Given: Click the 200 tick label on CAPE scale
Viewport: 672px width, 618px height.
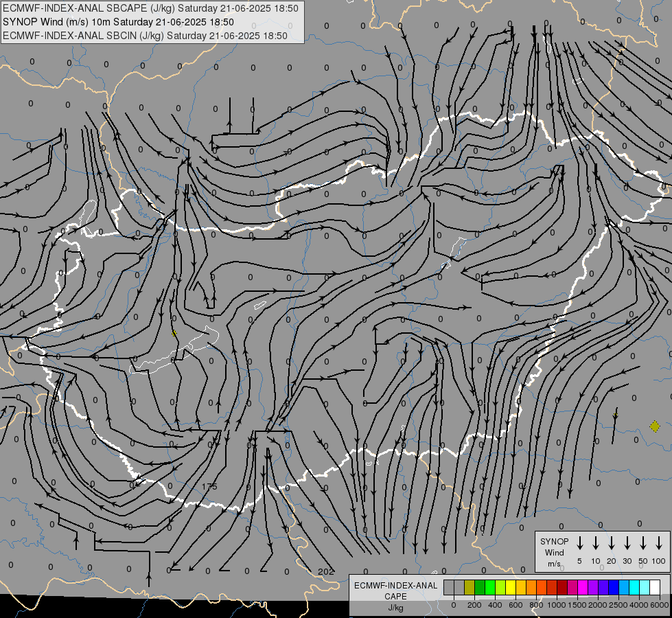Looking at the screenshot, I should (x=474, y=605).
